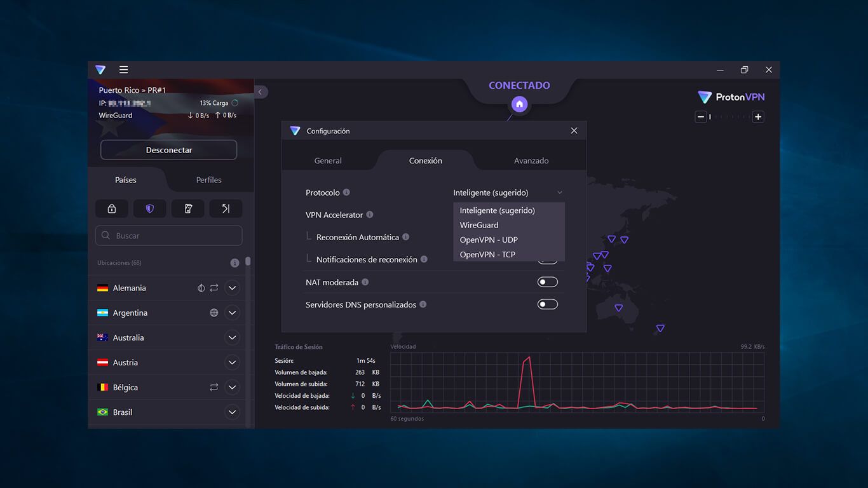Expand the Brasil server list
The width and height of the screenshot is (868, 488).
pyautogui.click(x=232, y=412)
